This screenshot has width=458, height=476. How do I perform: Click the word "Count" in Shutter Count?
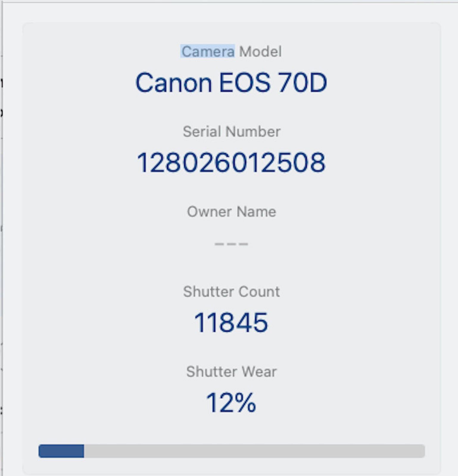pos(259,292)
